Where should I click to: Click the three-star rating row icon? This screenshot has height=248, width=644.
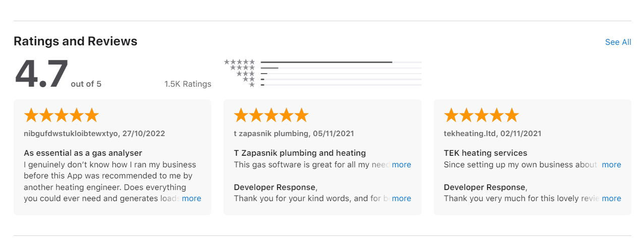click(246, 74)
